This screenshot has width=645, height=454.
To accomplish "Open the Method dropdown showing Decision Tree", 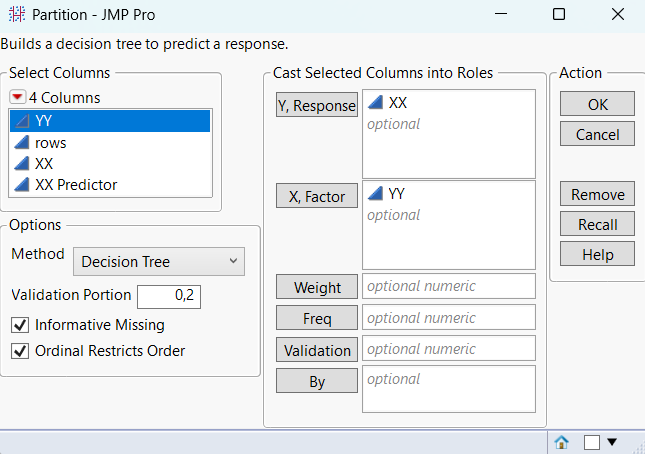I will pyautogui.click(x=159, y=262).
